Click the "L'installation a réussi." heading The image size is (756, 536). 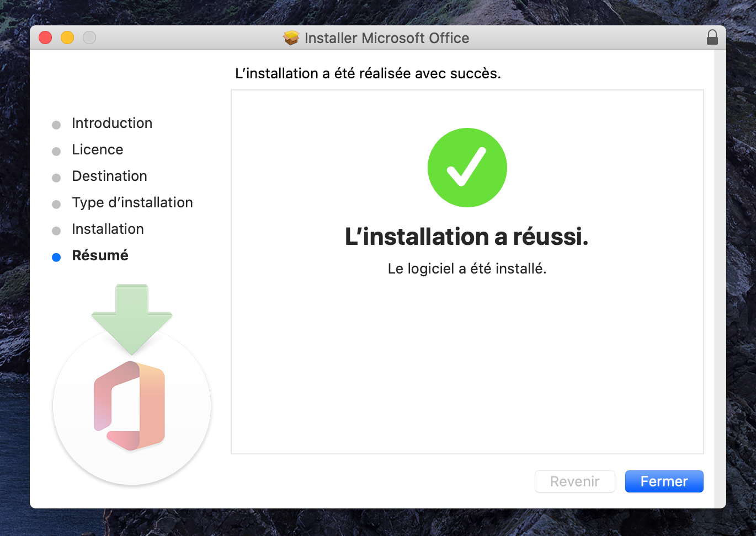(x=466, y=237)
